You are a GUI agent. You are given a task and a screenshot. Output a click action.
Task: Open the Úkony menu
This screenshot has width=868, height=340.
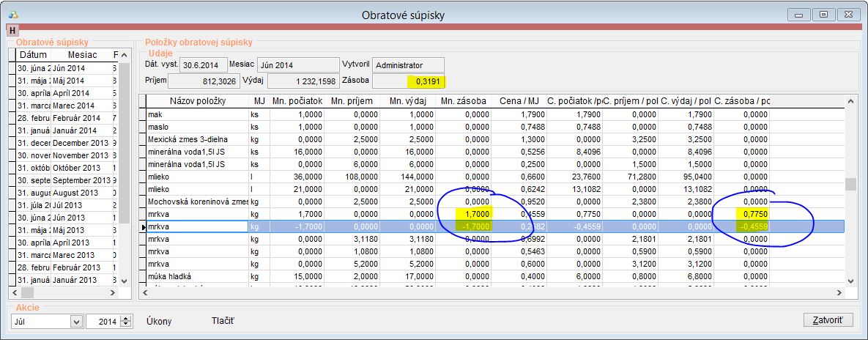pyautogui.click(x=160, y=321)
